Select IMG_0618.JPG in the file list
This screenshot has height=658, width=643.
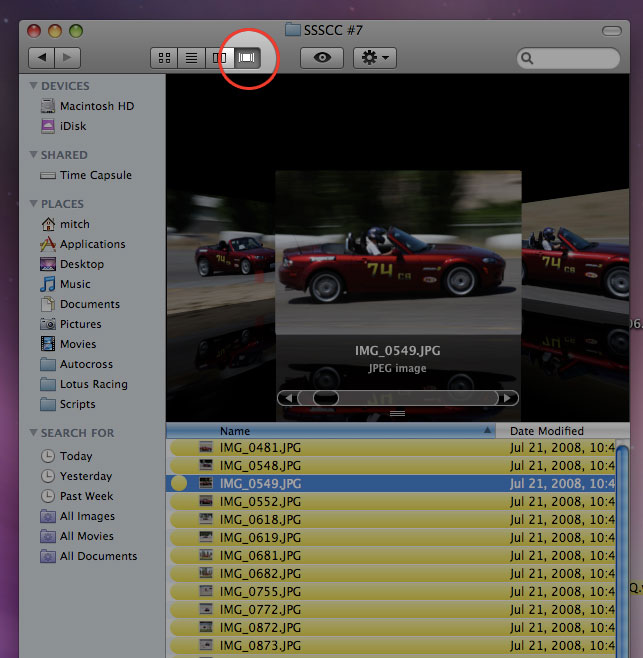pyautogui.click(x=259, y=519)
